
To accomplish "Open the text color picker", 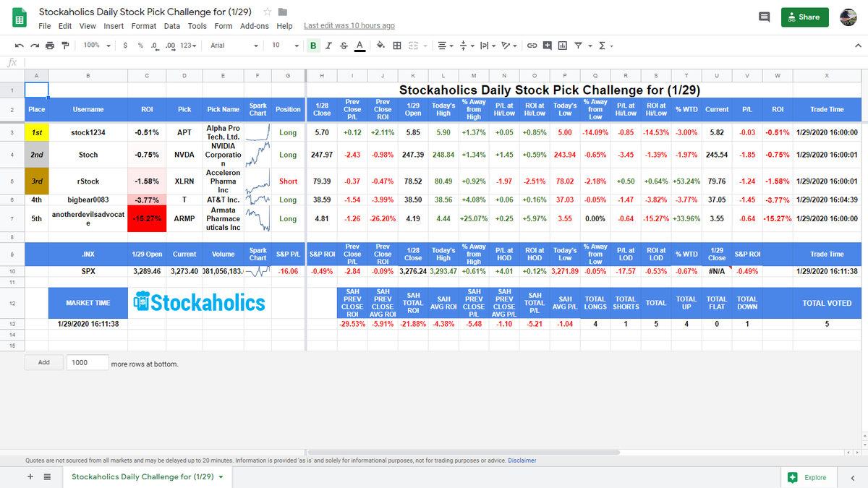I will point(359,46).
